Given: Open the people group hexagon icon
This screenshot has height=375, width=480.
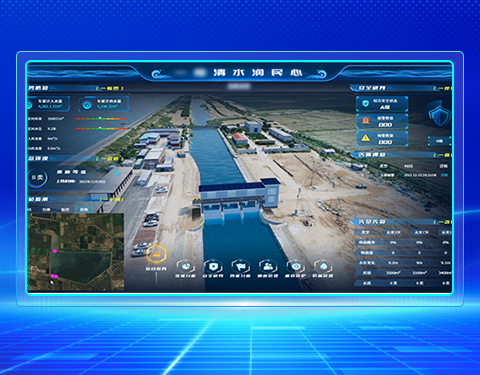Looking at the screenshot, I should click(268, 267).
